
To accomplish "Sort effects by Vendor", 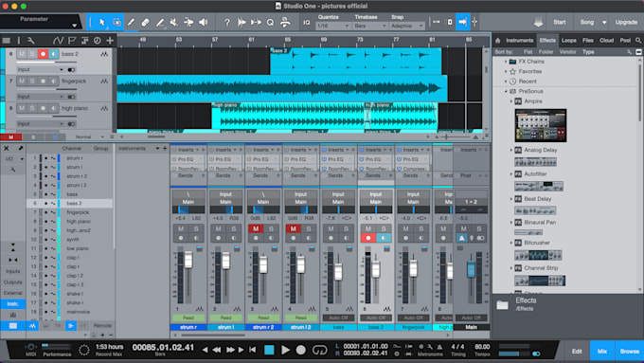I will (x=567, y=52).
